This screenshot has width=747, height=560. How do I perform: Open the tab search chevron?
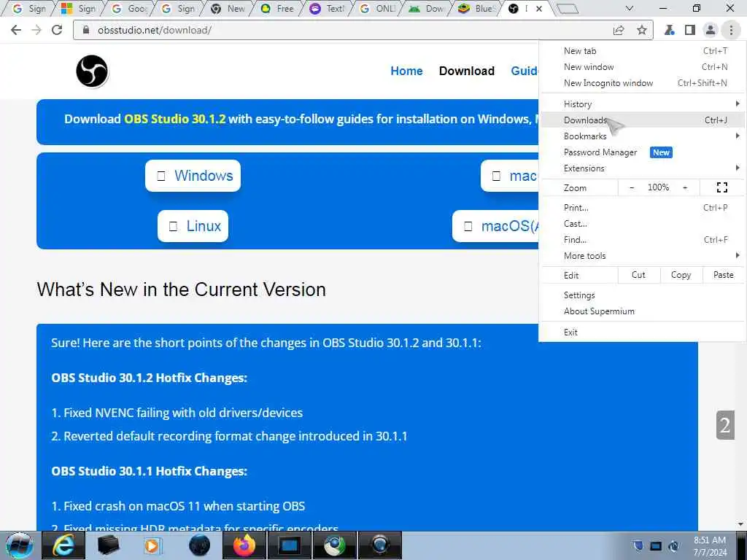[630, 9]
